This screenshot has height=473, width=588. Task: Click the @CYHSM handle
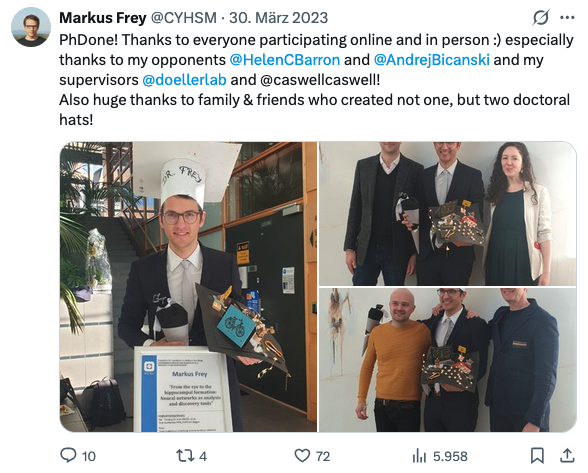pos(184,18)
